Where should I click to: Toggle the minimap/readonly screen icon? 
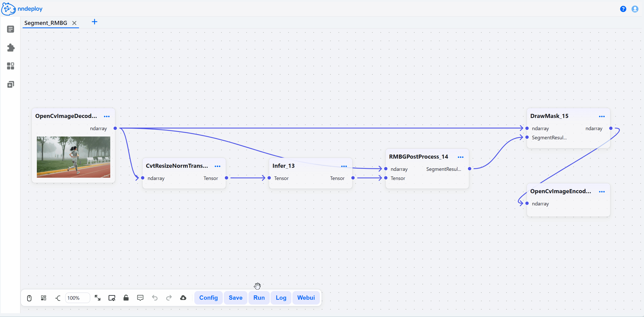click(112, 298)
